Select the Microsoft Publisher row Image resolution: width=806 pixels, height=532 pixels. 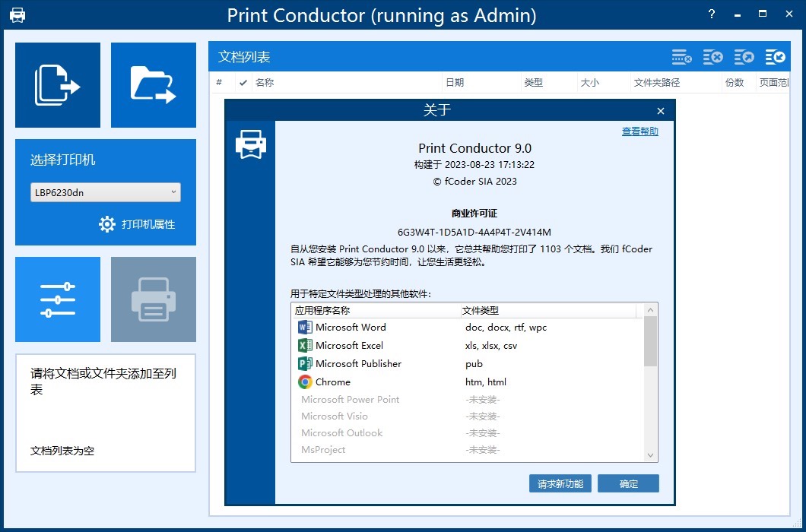click(x=468, y=364)
